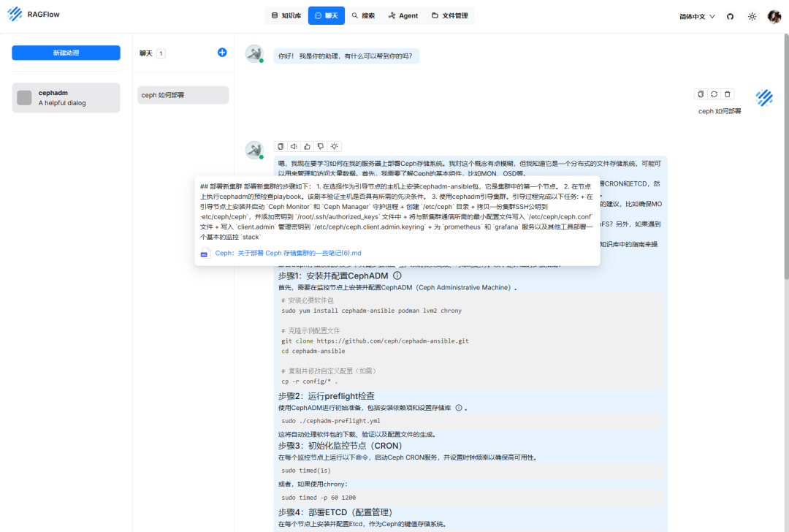Open the 文件管理 file management tab

click(450, 15)
